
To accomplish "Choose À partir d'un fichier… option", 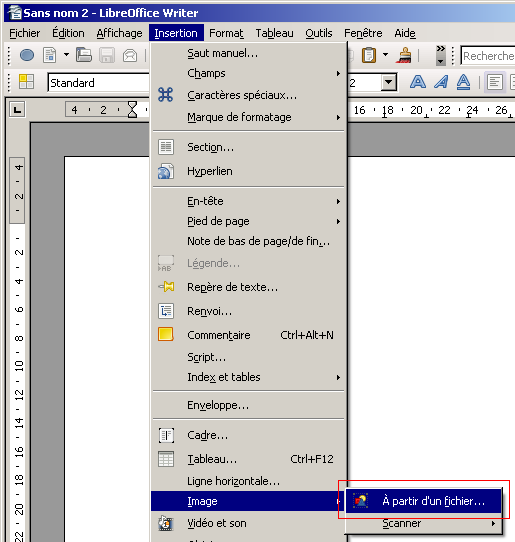I will click(x=423, y=501).
